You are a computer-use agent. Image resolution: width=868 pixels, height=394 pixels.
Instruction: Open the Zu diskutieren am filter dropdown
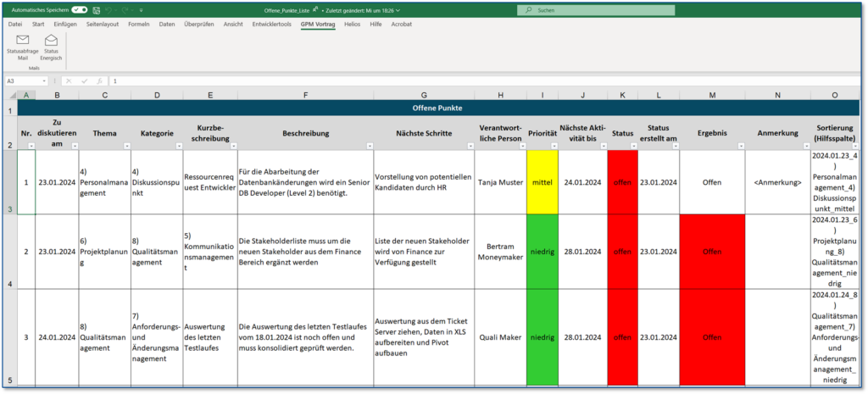75,146
